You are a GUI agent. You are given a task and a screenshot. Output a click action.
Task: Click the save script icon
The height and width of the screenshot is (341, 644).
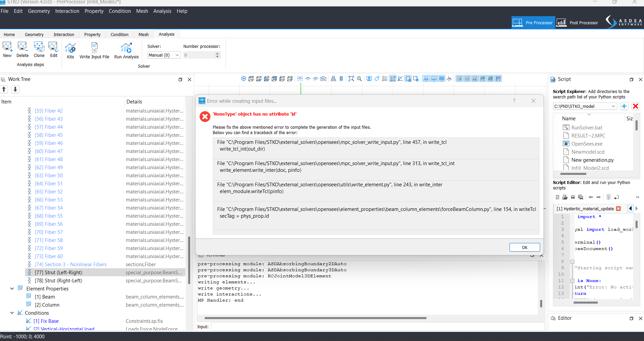coord(573,197)
